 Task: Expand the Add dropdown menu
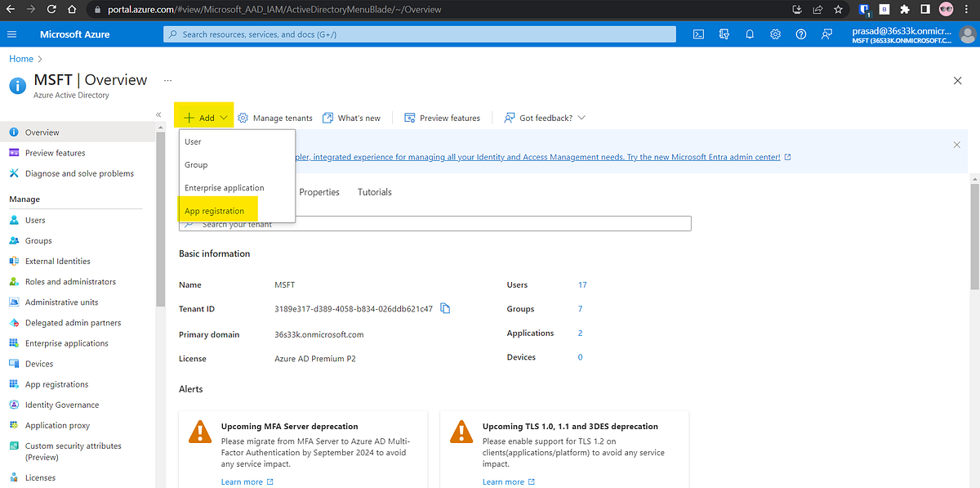(x=224, y=117)
